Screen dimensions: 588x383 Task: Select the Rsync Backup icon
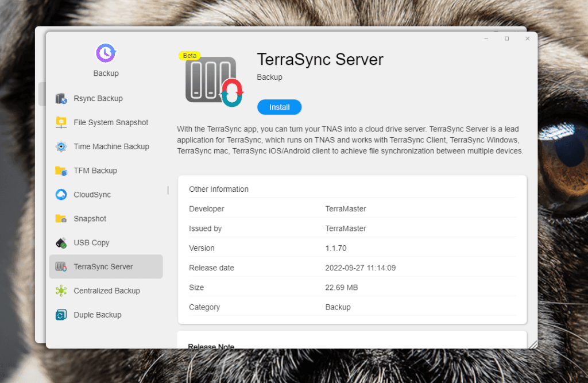click(61, 98)
